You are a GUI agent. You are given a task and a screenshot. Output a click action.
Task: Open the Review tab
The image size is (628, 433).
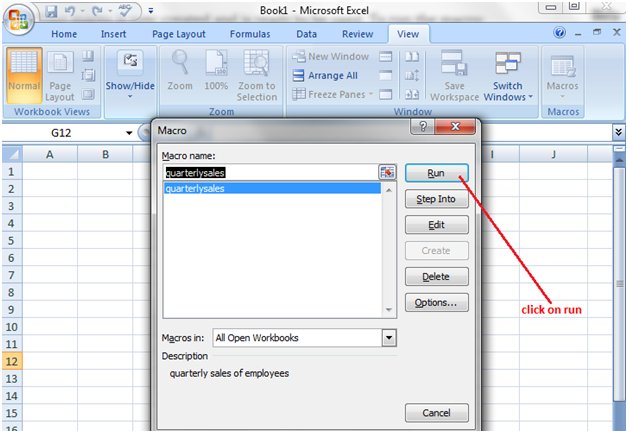[357, 34]
